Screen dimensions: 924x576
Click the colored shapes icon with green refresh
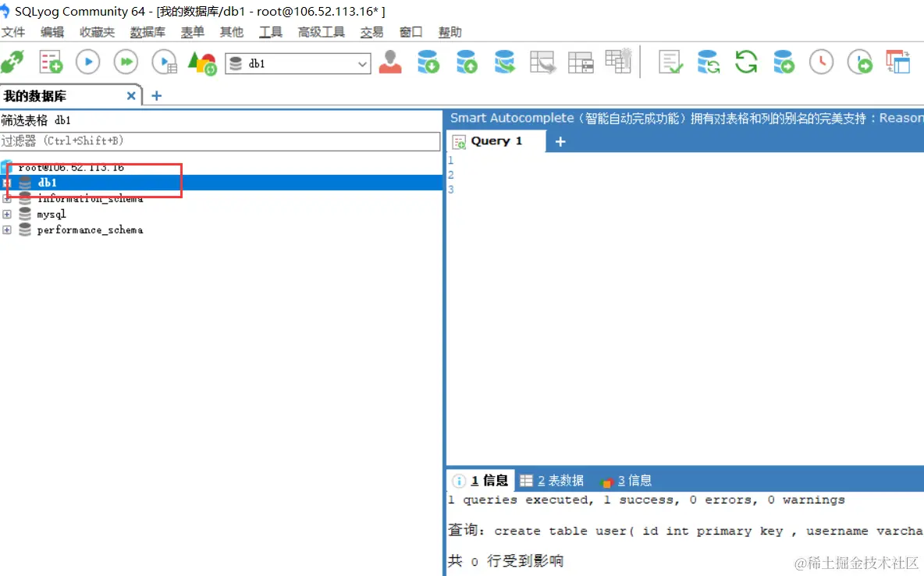(x=202, y=62)
